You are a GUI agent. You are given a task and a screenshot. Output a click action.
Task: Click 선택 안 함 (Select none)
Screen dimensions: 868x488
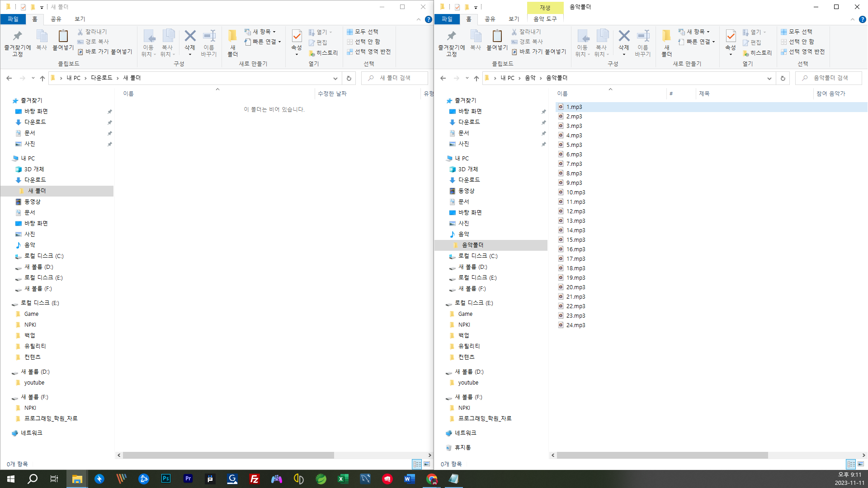364,42
